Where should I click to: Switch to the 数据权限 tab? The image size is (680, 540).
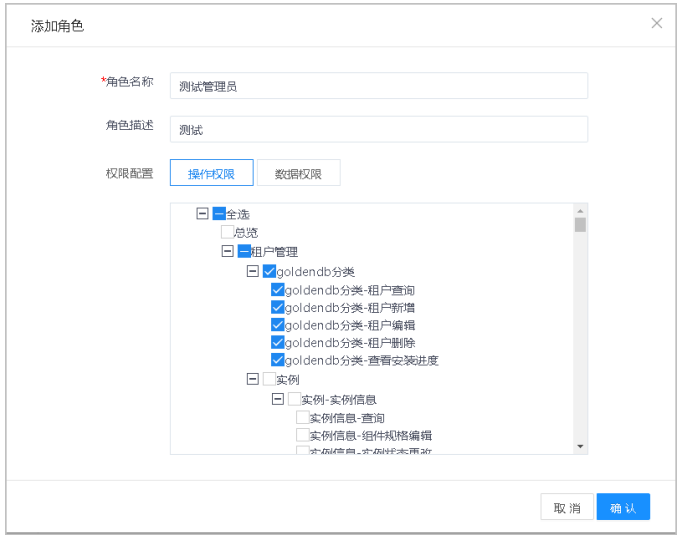point(298,173)
